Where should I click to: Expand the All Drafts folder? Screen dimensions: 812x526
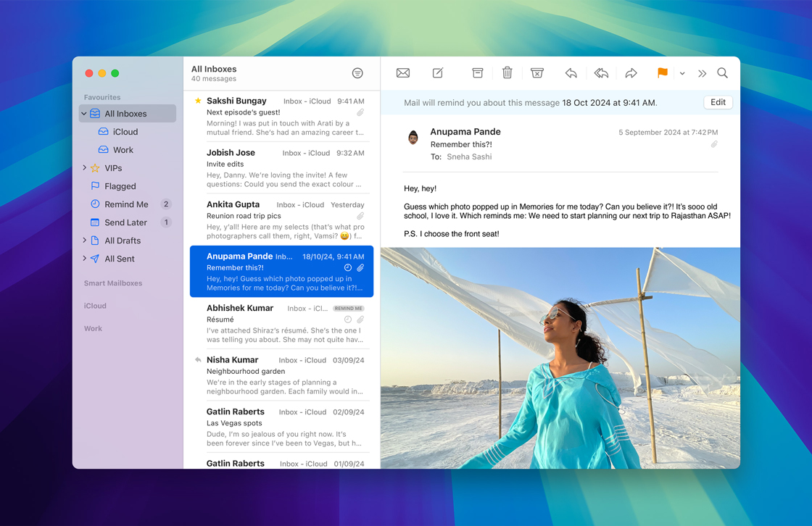coord(84,241)
